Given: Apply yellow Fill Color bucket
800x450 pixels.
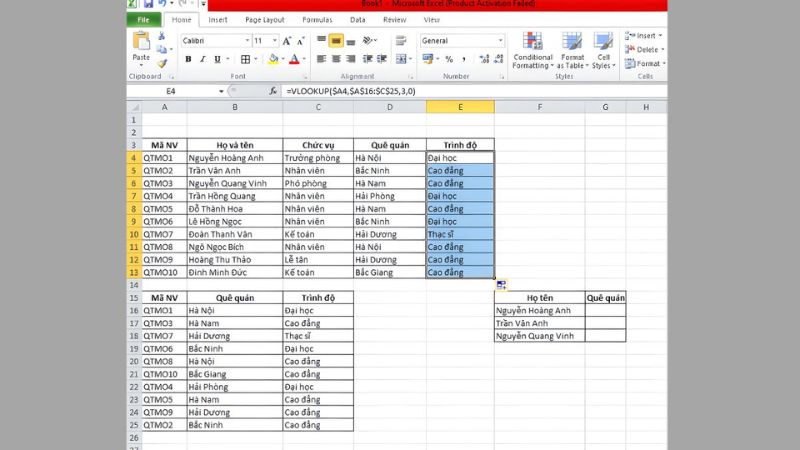Looking at the screenshot, I should [x=273, y=59].
